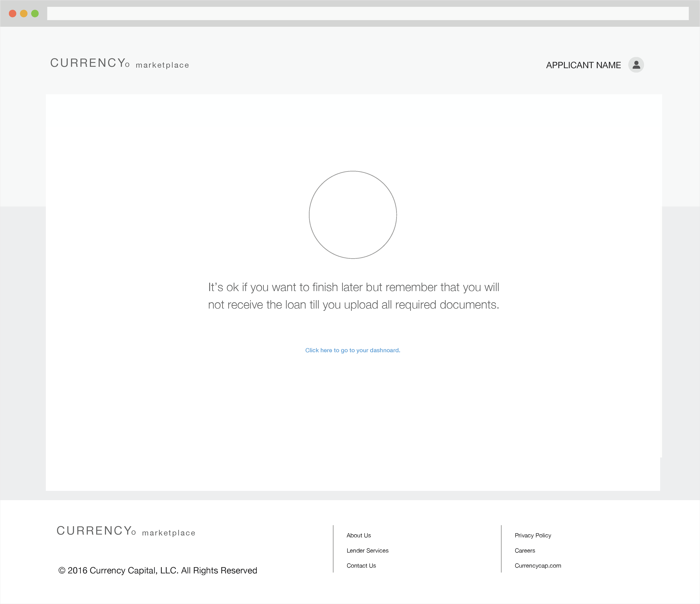Click the applicant profile avatar icon
The image size is (700, 604).
coord(636,65)
